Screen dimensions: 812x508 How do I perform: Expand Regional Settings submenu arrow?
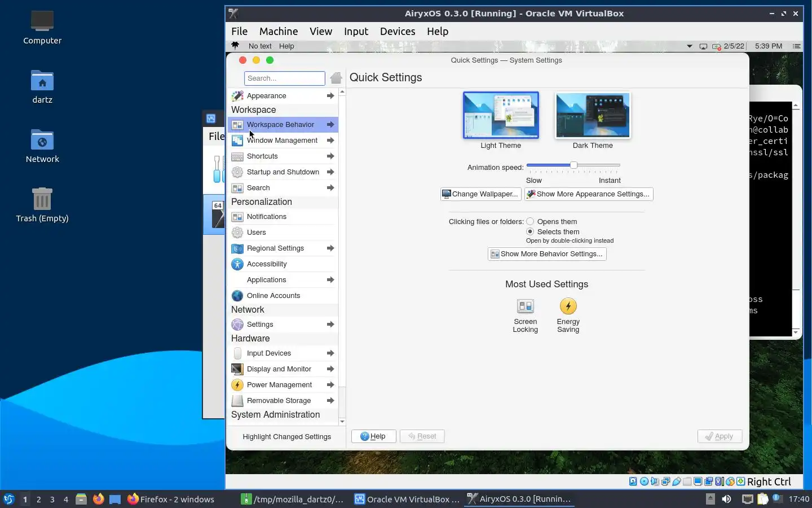(330, 248)
